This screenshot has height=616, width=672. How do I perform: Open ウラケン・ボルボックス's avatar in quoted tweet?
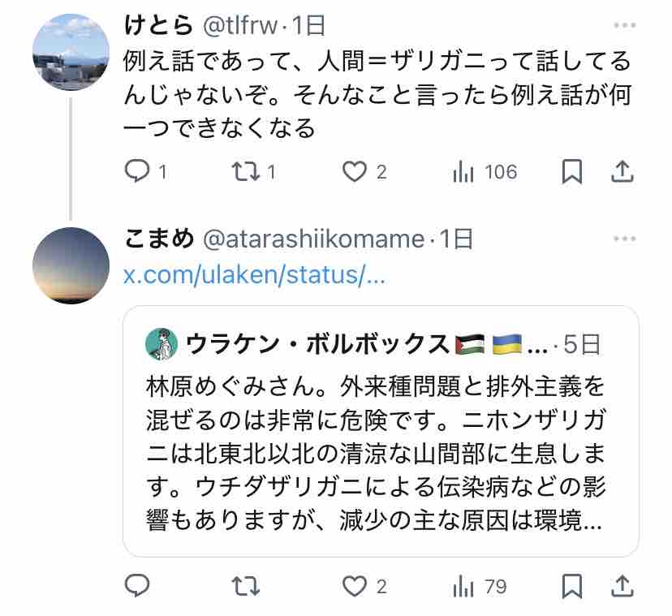coord(162,344)
